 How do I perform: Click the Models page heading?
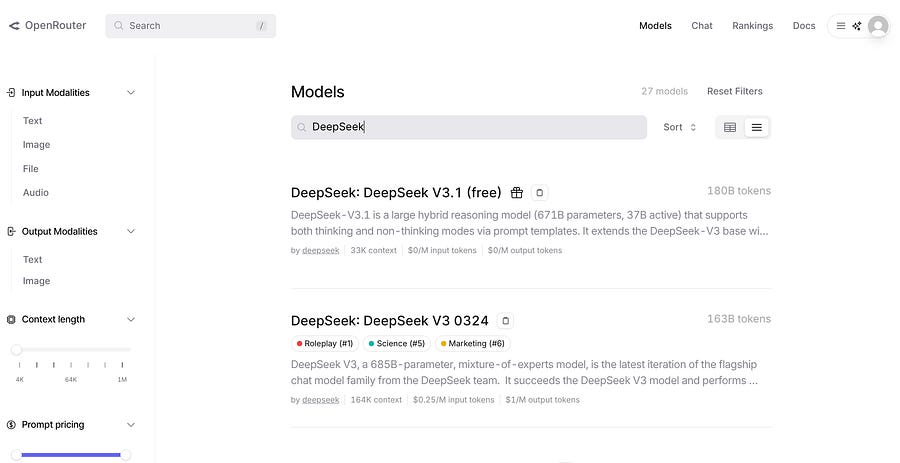(317, 92)
